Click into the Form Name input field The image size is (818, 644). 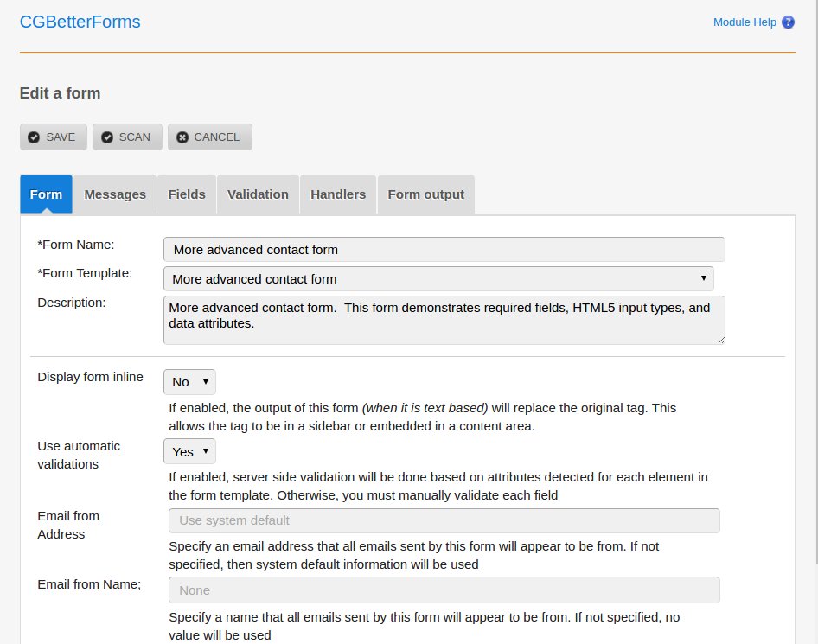[444, 249]
